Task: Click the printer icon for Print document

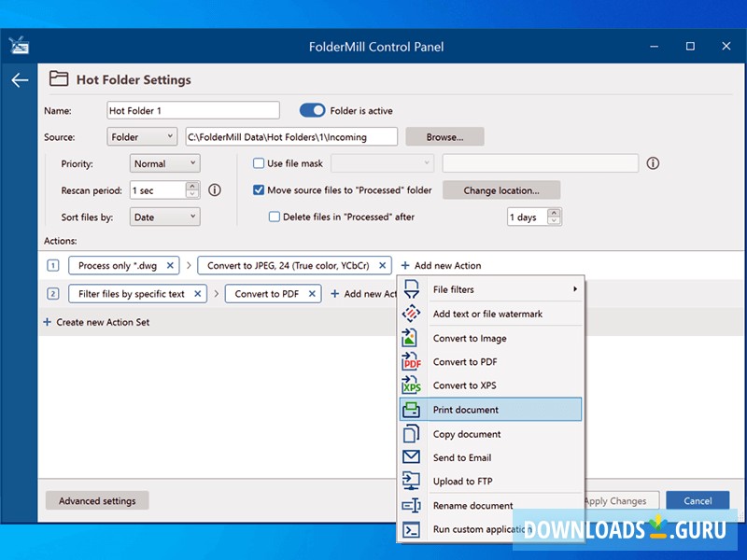Action: 411,410
